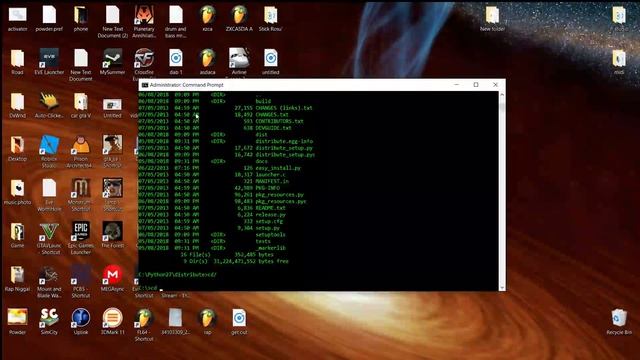Launch the 3DMark 11 shortcut
640x360 pixels.
tap(112, 322)
